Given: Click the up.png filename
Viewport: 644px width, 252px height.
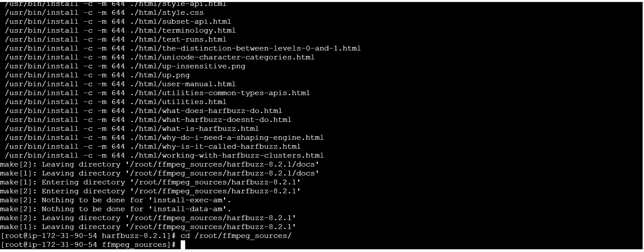Looking at the screenshot, I should [x=176, y=75].
